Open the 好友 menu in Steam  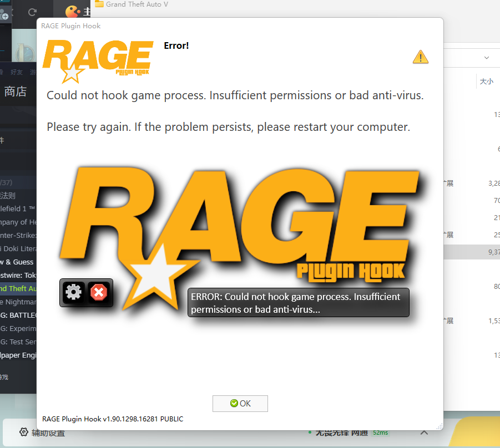[x=17, y=72]
